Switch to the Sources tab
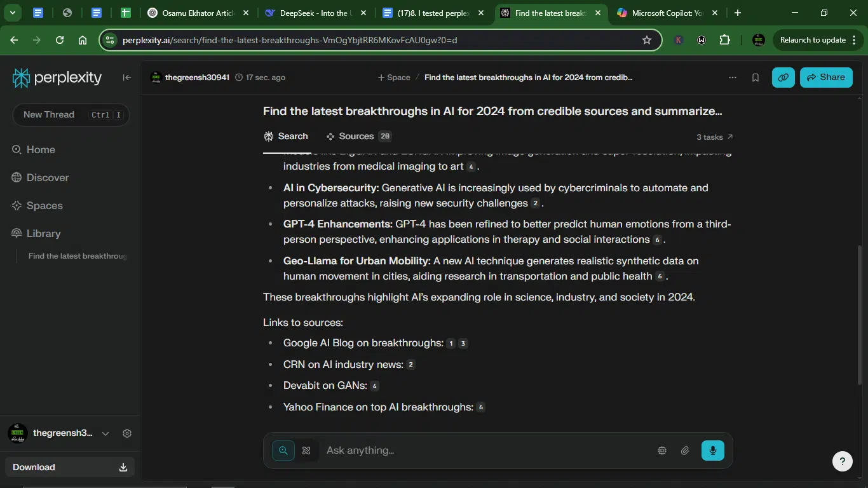 pos(358,137)
